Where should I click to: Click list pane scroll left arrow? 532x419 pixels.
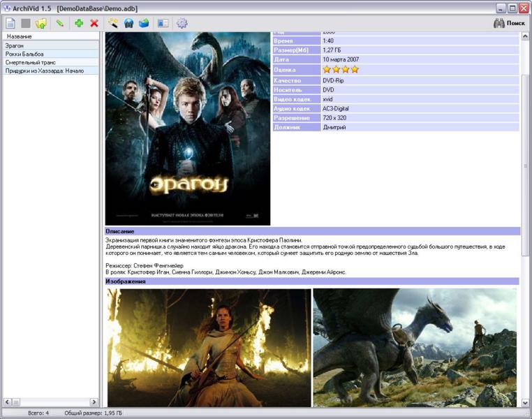pos(8,402)
